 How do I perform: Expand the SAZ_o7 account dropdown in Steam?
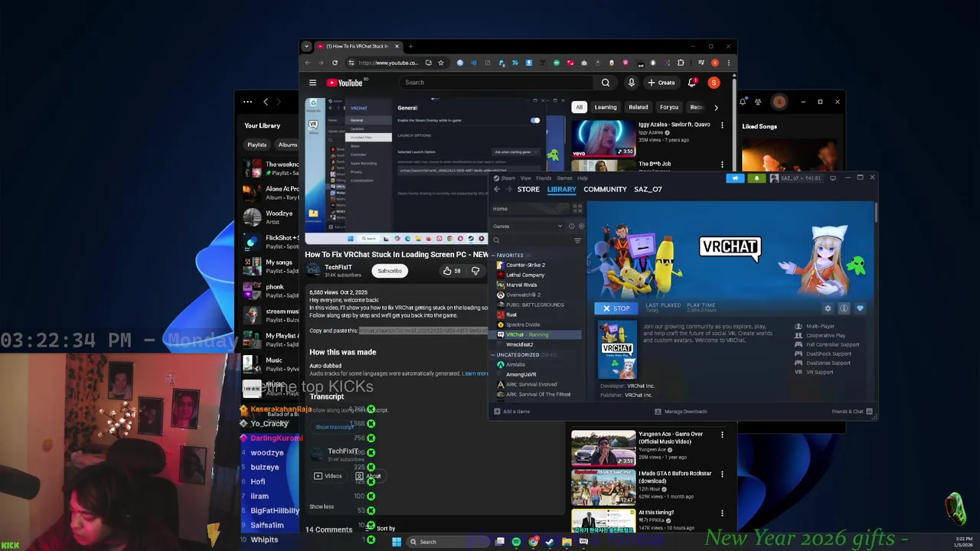click(x=797, y=178)
